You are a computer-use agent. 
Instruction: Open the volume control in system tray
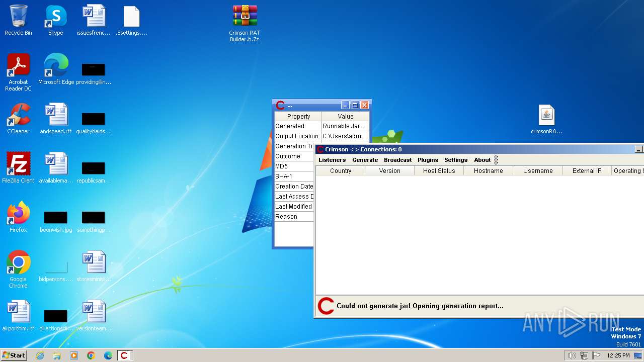pyautogui.click(x=572, y=355)
